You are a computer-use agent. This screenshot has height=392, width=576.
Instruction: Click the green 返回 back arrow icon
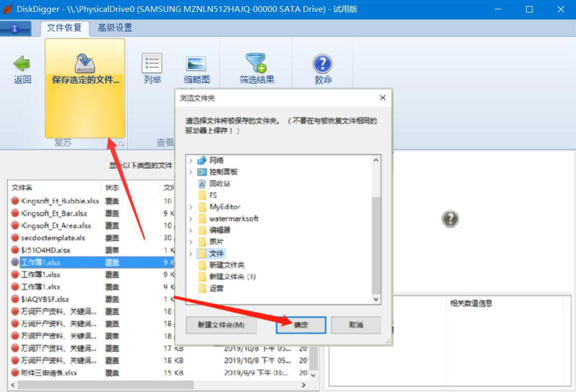coord(22,63)
